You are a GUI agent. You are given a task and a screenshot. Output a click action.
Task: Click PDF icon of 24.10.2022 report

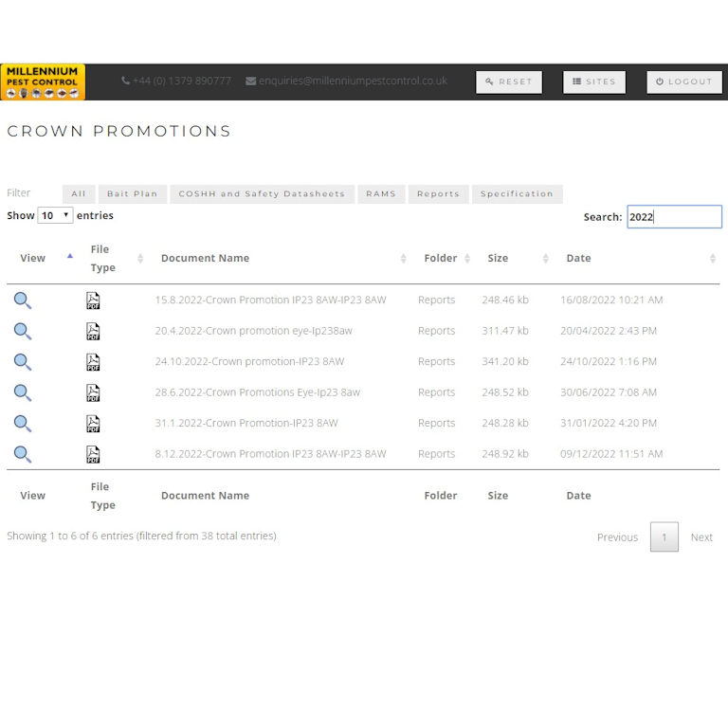click(93, 362)
